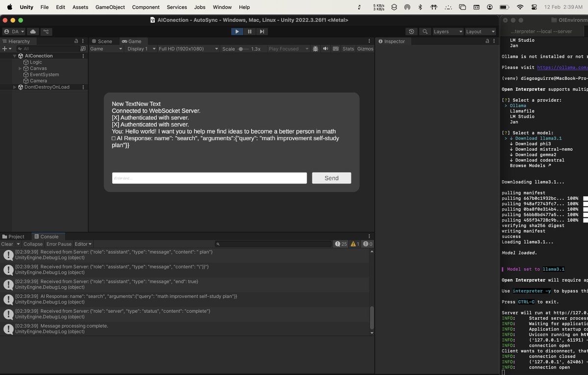Viewport: 588px width, 375px height.
Task: Open the Clear options dropdown arrow
Action: click(x=18, y=244)
